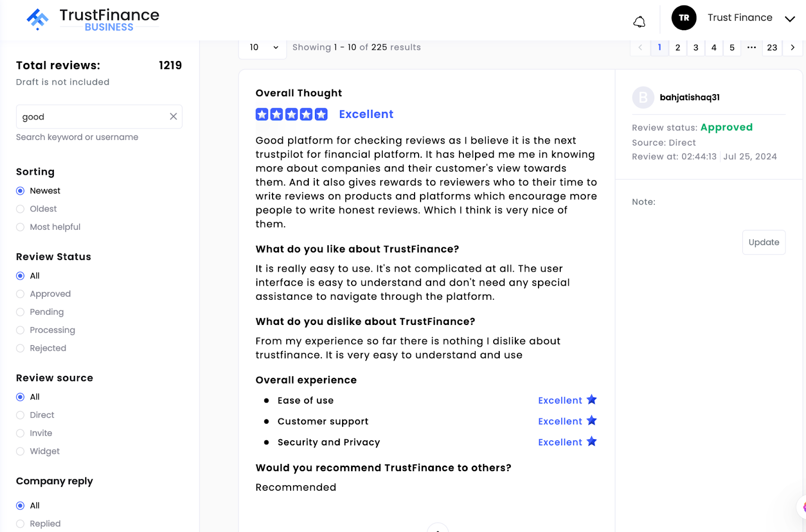806x532 pixels.
Task: Click the previous page arrow
Action: pos(640,47)
